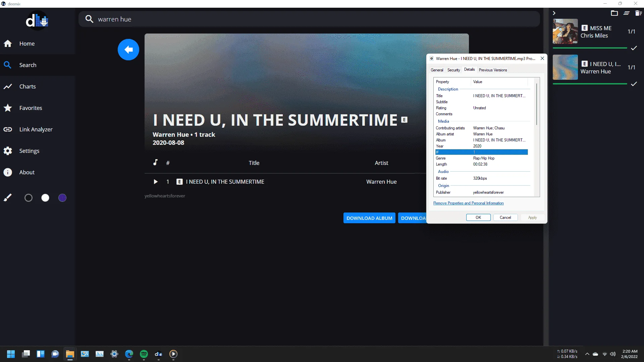Open deemix Settings

pos(38,151)
